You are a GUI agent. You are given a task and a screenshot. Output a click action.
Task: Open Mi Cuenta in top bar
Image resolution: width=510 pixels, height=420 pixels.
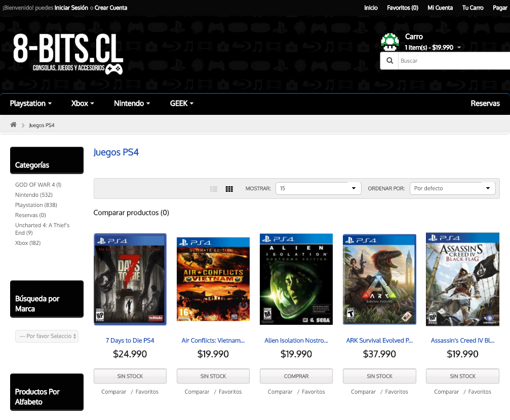[x=440, y=8]
